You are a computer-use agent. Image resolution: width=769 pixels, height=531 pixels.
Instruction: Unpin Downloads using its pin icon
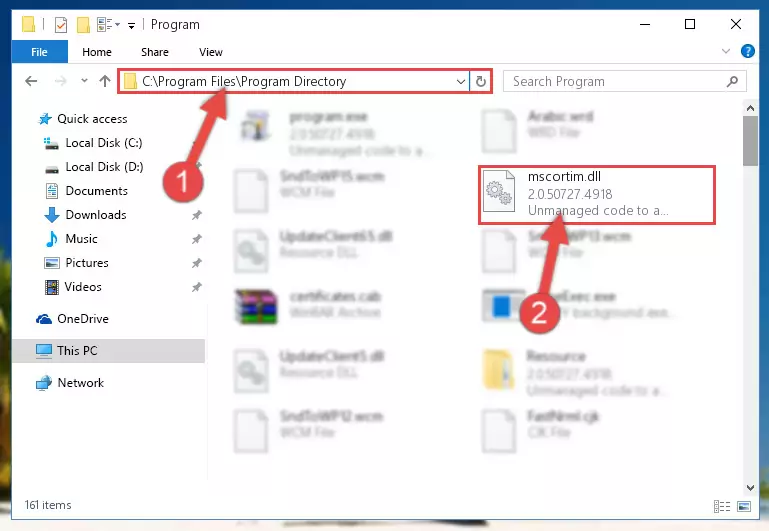click(197, 215)
